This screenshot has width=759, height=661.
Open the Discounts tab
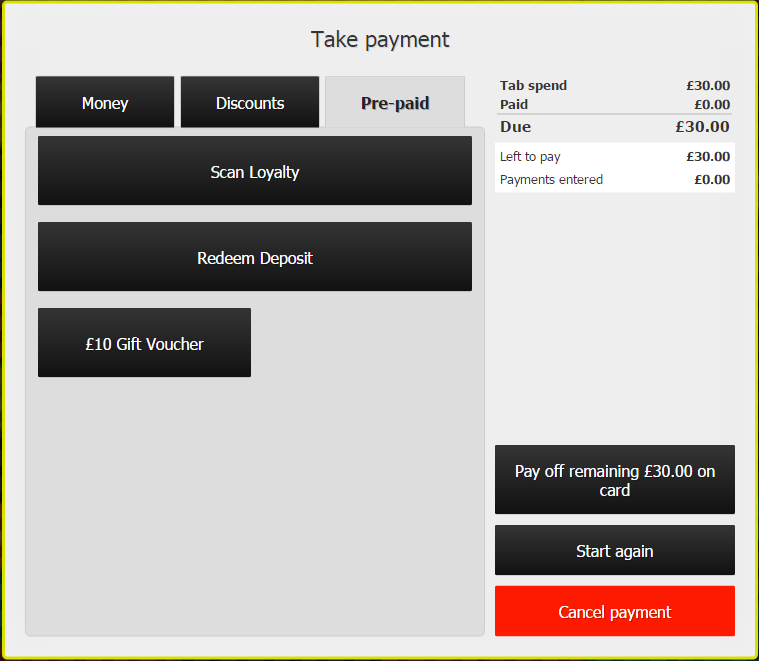(250, 103)
